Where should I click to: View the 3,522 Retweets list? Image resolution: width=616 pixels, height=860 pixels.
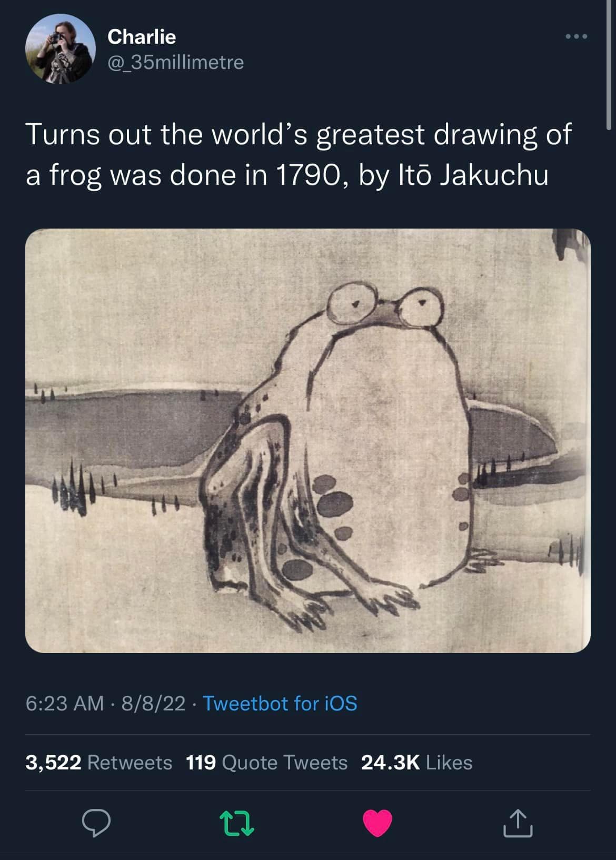(x=99, y=763)
